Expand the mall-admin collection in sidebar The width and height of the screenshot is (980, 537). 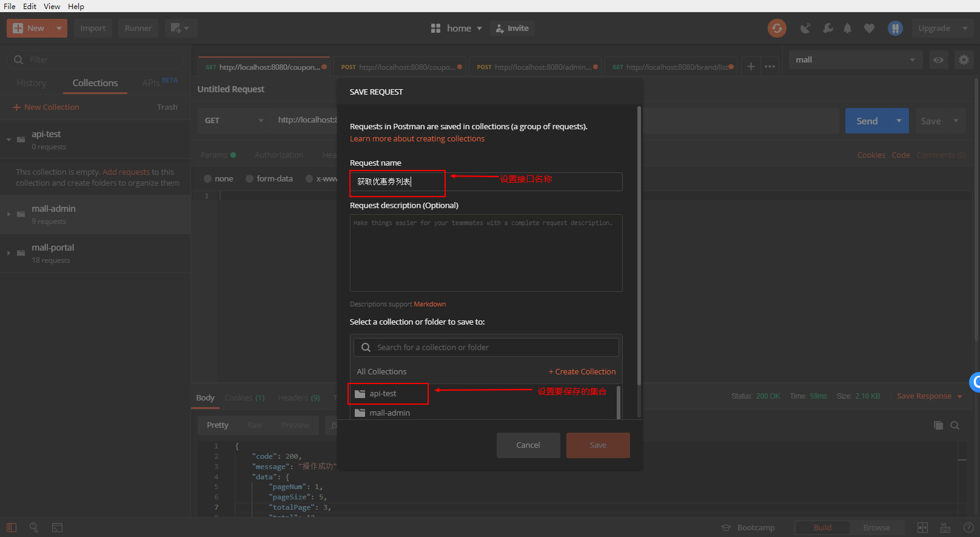(9, 214)
